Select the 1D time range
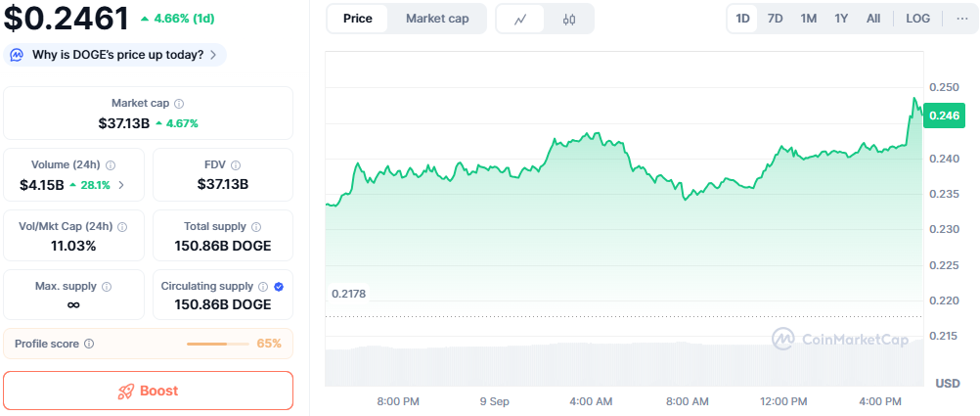 coord(743,19)
